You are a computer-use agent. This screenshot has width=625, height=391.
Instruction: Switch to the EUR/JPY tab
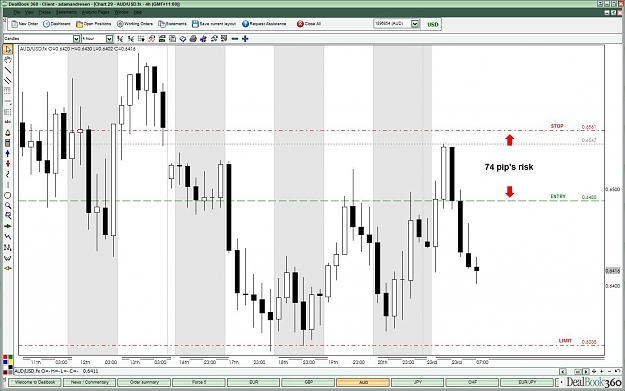point(527,383)
